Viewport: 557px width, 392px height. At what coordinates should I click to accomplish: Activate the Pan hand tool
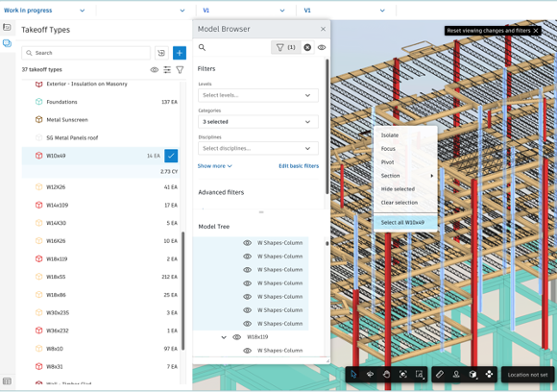pyautogui.click(x=386, y=375)
